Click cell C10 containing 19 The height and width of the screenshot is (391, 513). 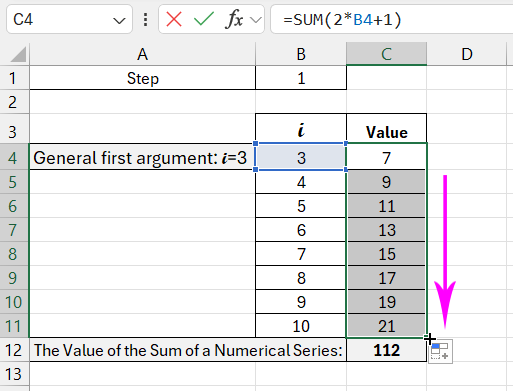pos(386,302)
